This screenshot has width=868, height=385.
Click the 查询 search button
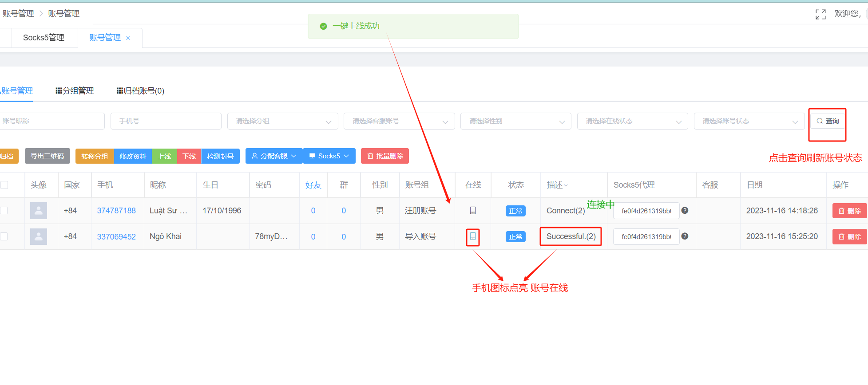[x=828, y=121]
